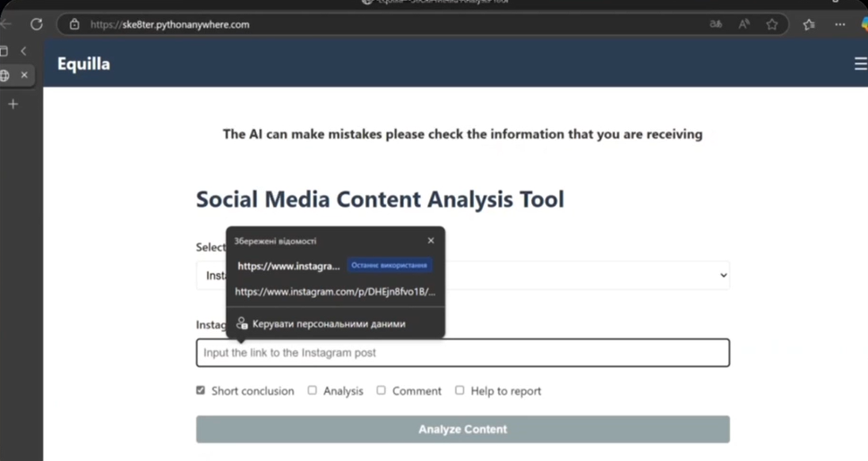This screenshot has height=461, width=868.
Task: Click the lock site info icon
Action: point(75,24)
